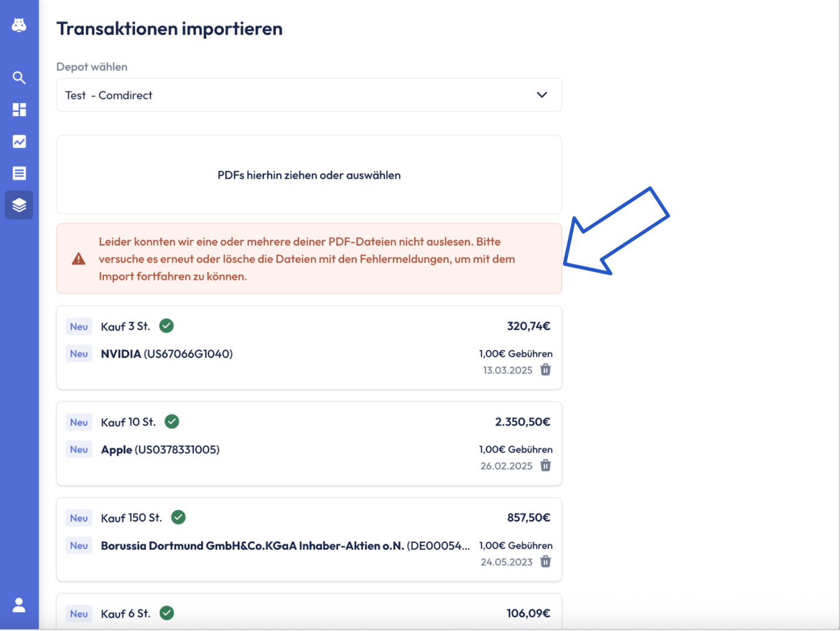
Task: Click the warning triangle in error banner
Action: point(79,259)
